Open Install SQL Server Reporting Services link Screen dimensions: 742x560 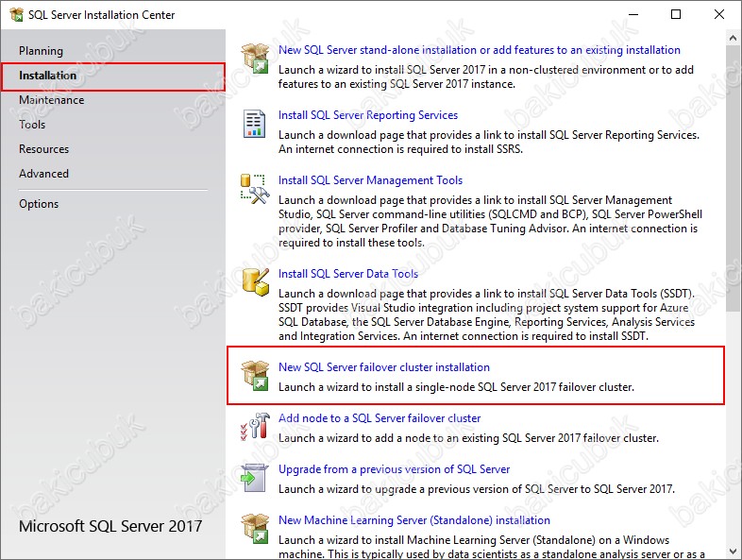pos(368,115)
